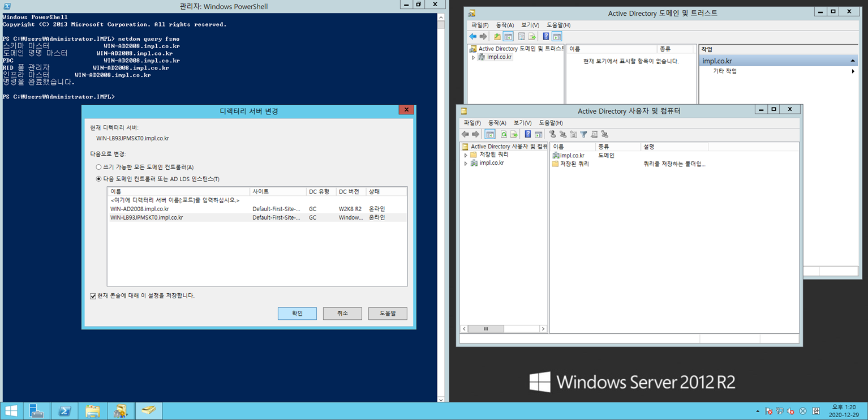Screen dimensions: 868x420
Task: Click create new group icon in Users and Computers
Action: pos(563,134)
